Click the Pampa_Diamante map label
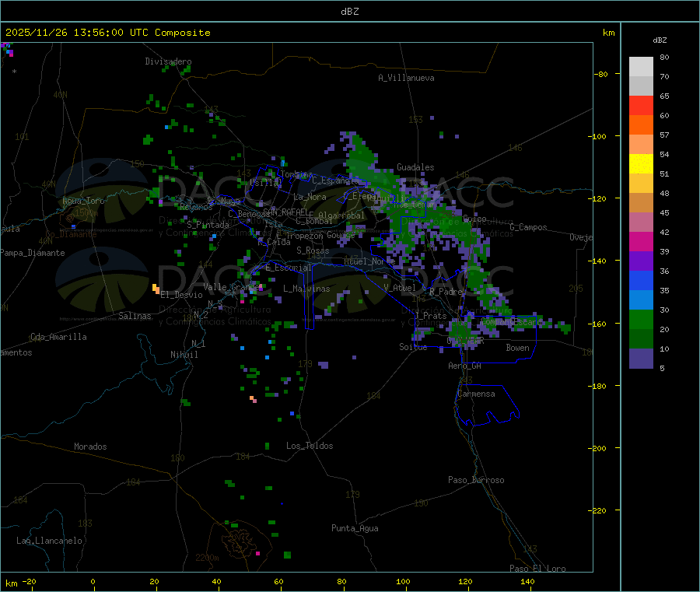700x592 pixels. (x=33, y=253)
